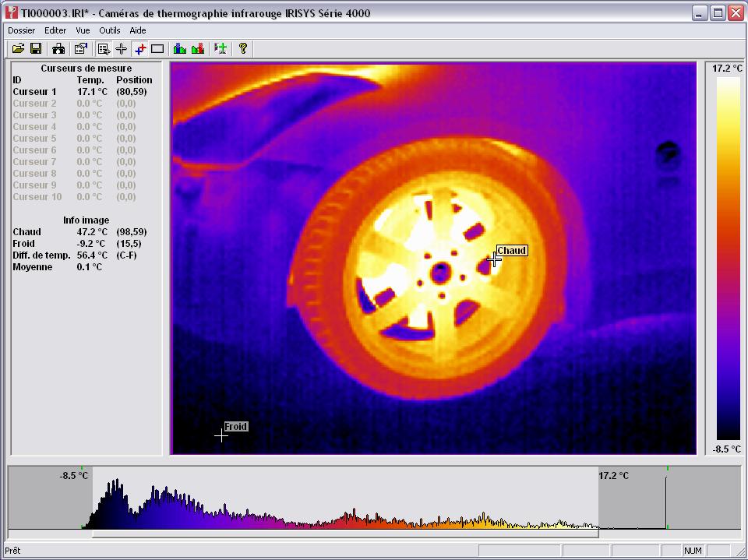Click the histogram range slider bar
Viewport: 748px width, 560px height.
(x=344, y=534)
